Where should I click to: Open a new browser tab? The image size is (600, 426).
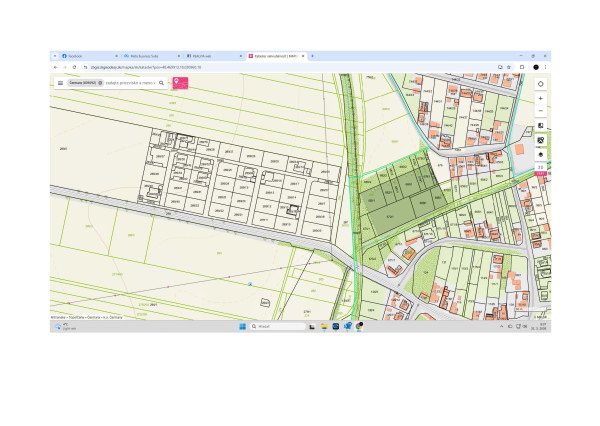[312, 56]
